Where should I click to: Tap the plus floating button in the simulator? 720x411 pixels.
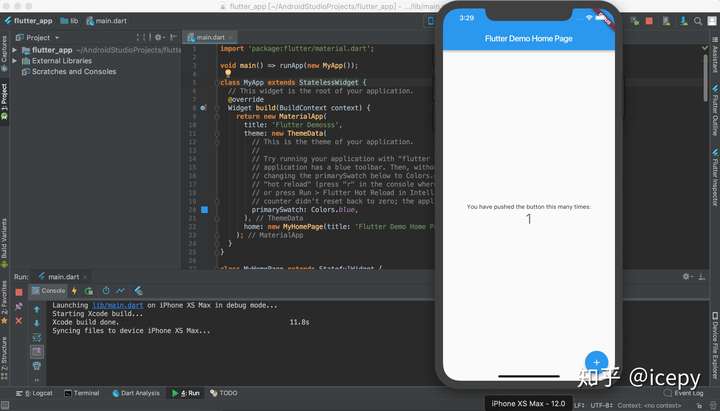tap(596, 362)
